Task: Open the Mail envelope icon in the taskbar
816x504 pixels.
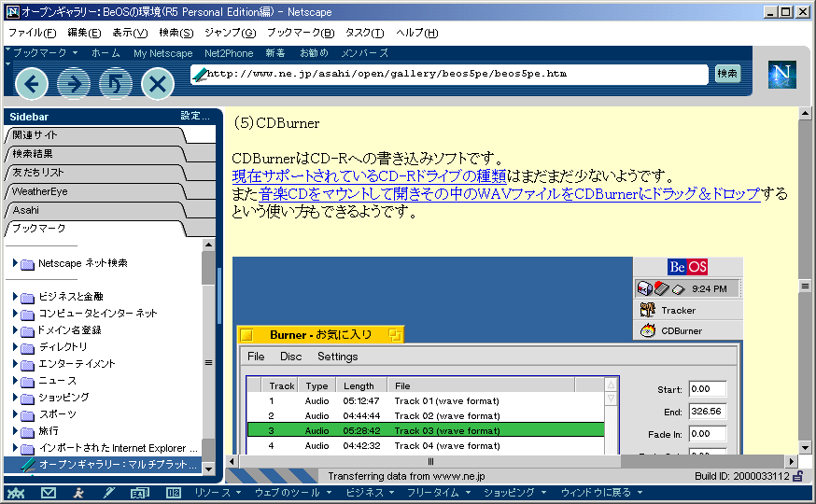Action: (x=49, y=493)
